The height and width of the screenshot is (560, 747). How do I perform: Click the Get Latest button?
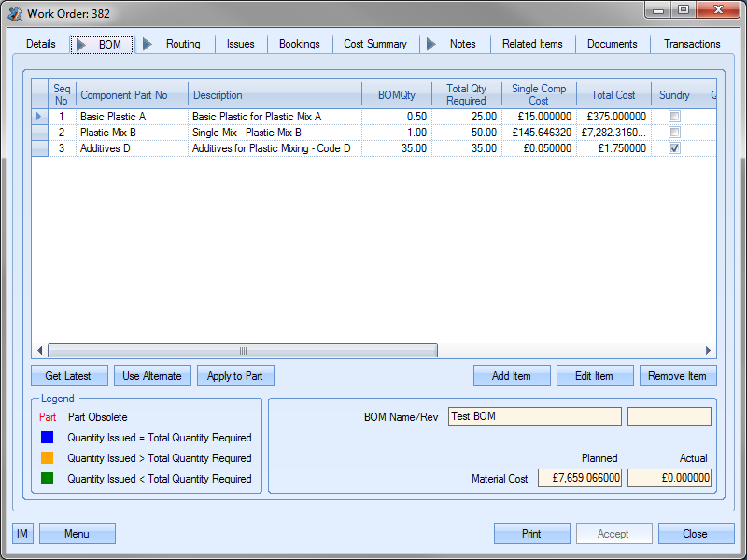pyautogui.click(x=68, y=376)
